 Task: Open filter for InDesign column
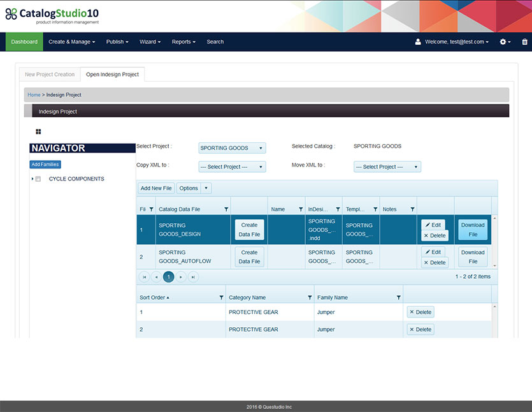(x=338, y=209)
